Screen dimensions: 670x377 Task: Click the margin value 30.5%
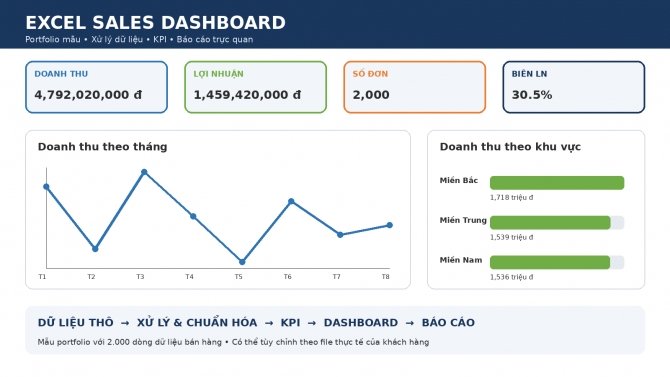532,95
